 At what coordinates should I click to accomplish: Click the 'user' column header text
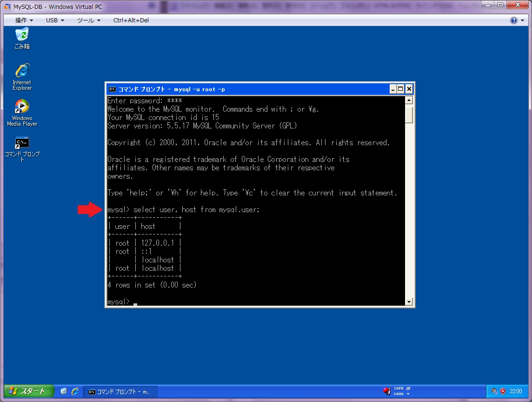[x=122, y=227]
